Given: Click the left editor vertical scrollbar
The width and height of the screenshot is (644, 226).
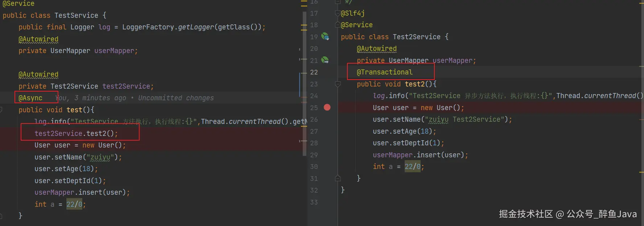Looking at the screenshot, I should (304, 84).
